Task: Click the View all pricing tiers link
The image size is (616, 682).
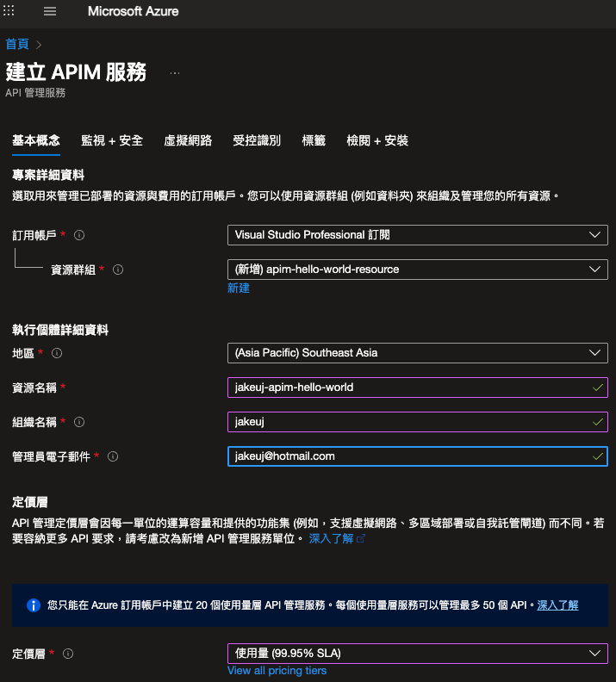Action: [x=277, y=671]
